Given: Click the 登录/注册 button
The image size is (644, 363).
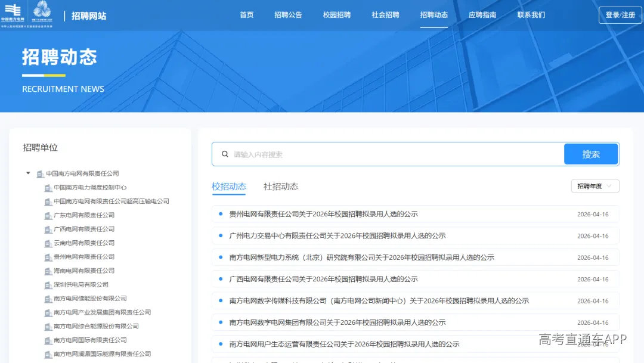Looking at the screenshot, I should point(620,15).
